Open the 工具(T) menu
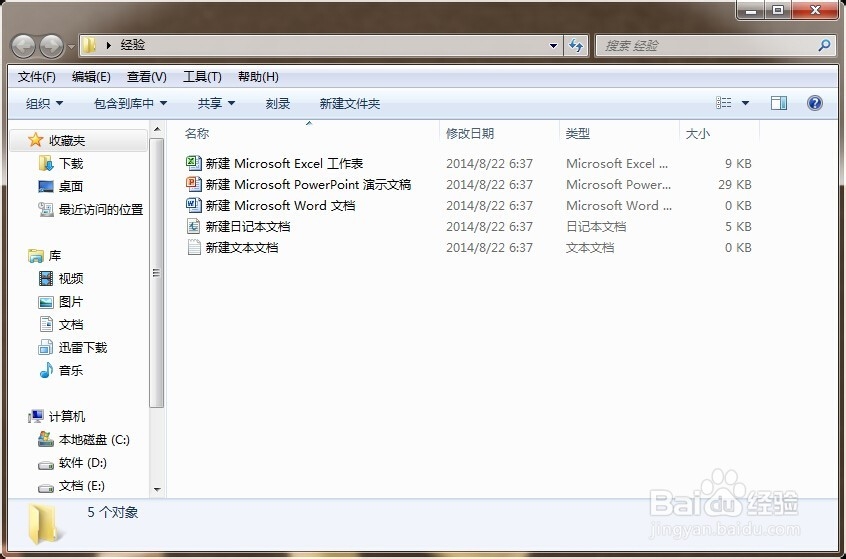 tap(202, 77)
